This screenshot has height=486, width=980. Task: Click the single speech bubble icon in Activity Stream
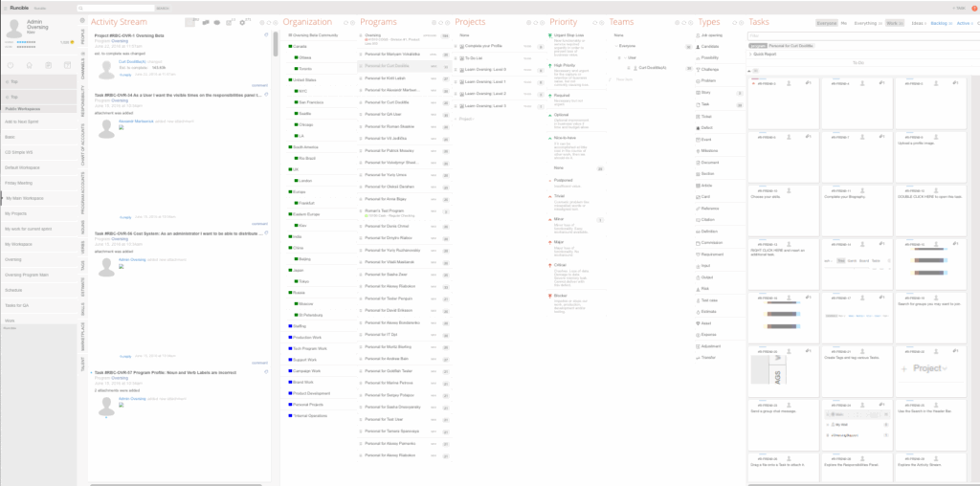pyautogui.click(x=217, y=23)
